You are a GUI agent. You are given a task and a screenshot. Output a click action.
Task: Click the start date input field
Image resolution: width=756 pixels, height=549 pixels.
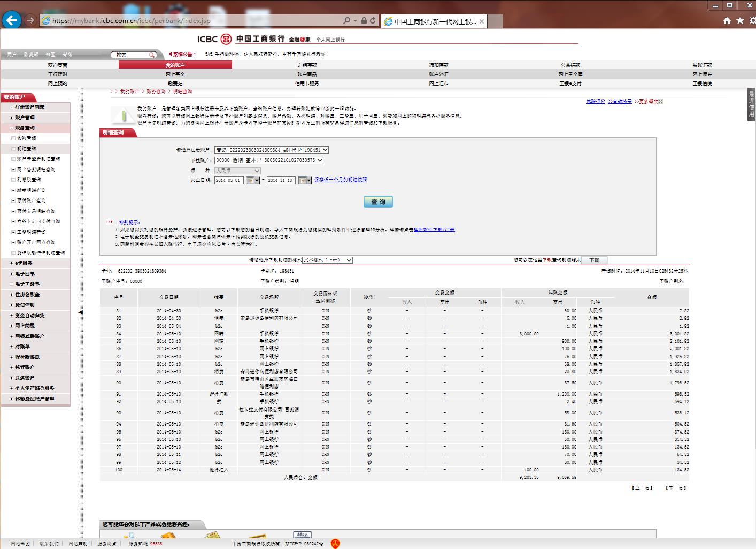[229, 181]
